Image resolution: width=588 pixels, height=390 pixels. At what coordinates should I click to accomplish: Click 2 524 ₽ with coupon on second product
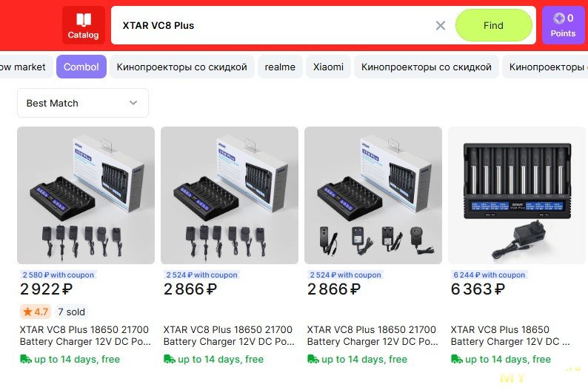coord(201,275)
